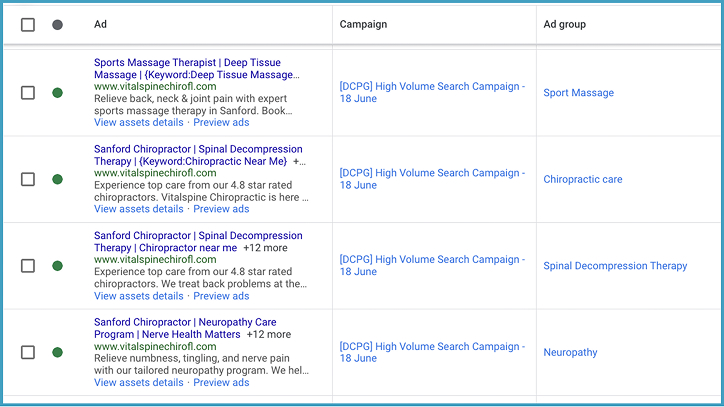
Task: Click description mentioning 'Vitalspine Chiropractic is here'
Action: pyautogui.click(x=201, y=191)
